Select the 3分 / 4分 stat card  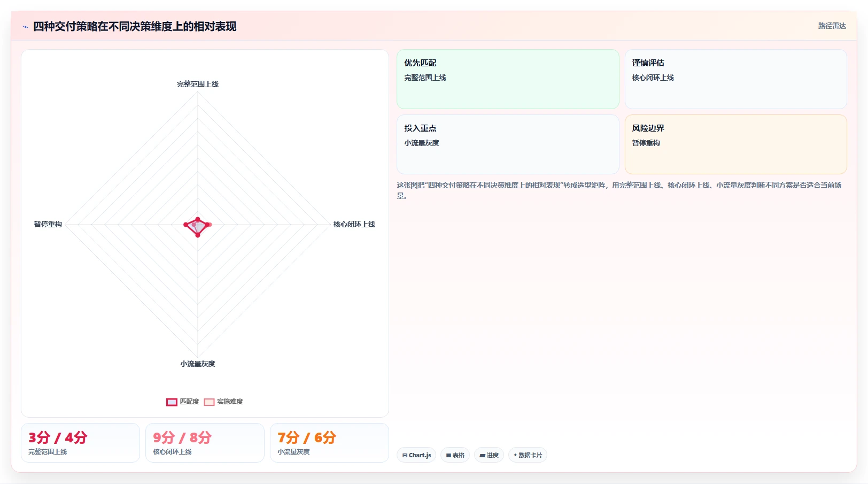80,443
